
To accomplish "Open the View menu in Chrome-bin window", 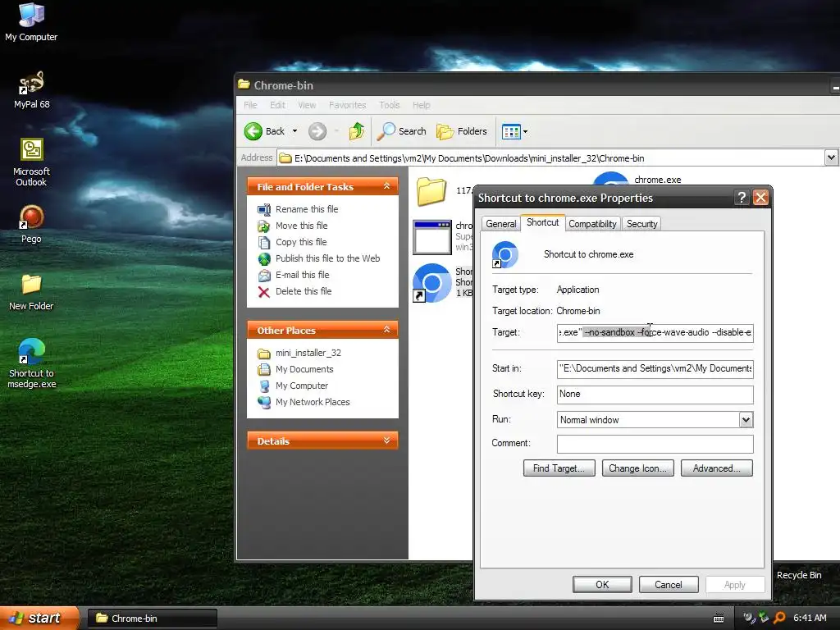I will (x=307, y=105).
